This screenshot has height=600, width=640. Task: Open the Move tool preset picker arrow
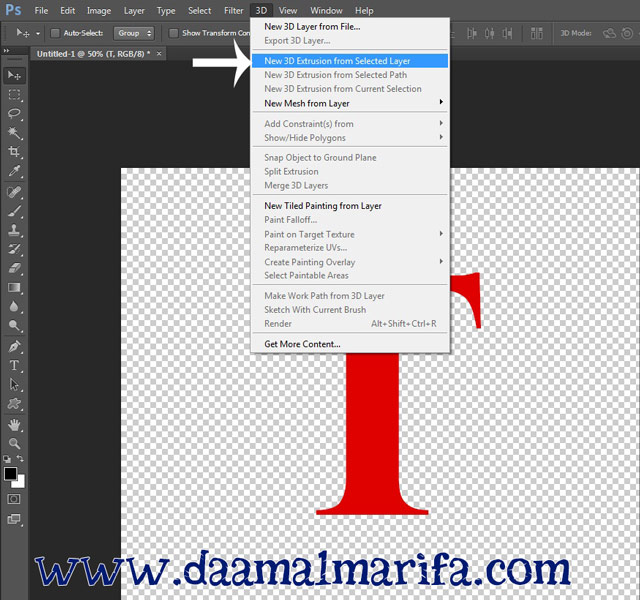(38, 33)
